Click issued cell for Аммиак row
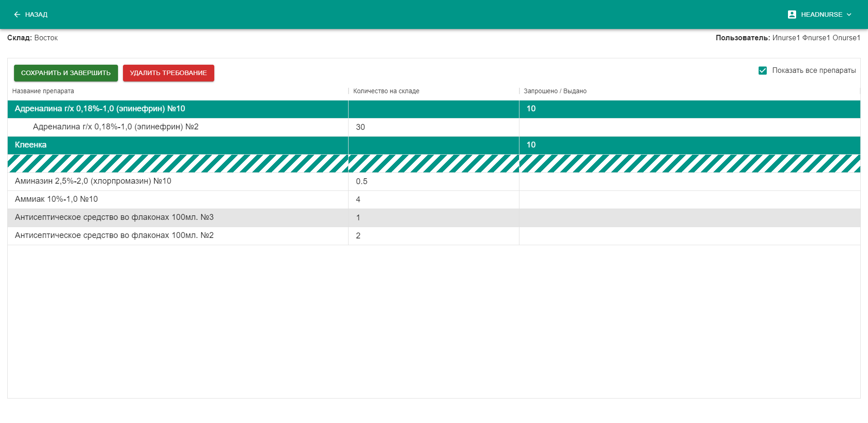868x423 pixels. [x=689, y=200]
